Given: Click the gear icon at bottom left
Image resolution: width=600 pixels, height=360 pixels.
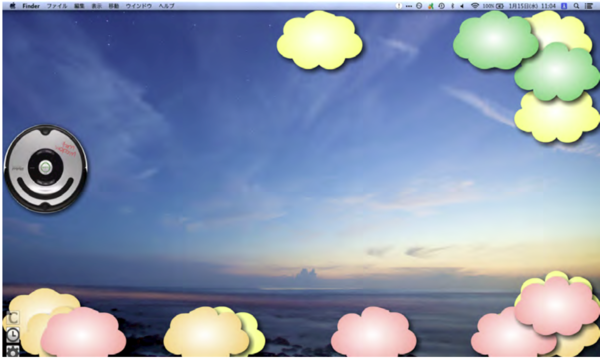Looking at the screenshot, I should point(13,351).
